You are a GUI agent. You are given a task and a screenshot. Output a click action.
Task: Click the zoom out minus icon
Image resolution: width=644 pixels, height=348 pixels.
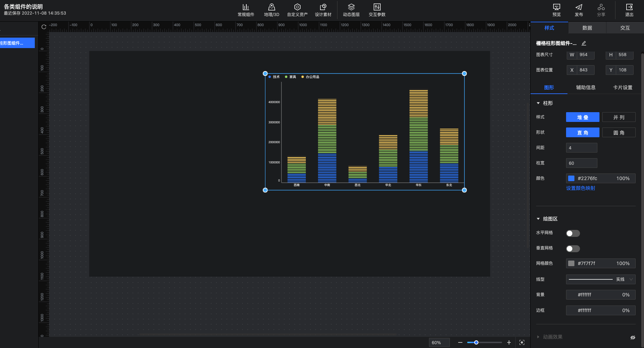pos(460,342)
